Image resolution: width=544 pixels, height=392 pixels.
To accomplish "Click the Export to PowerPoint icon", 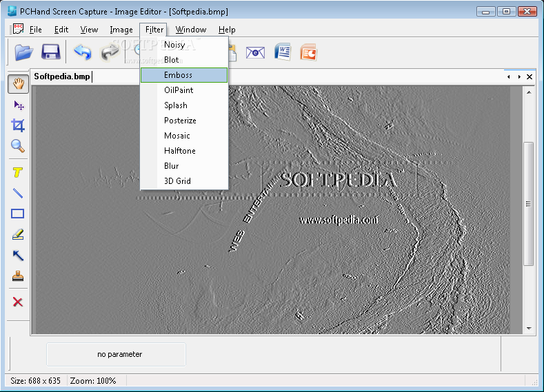I will point(308,52).
